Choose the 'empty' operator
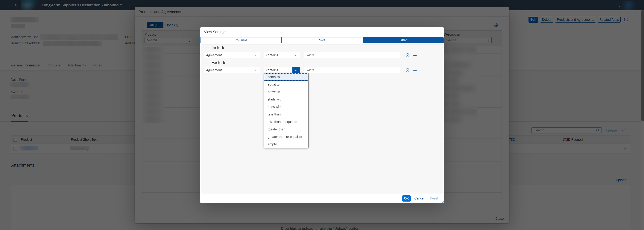The width and height of the screenshot is (644, 230). 286,144
